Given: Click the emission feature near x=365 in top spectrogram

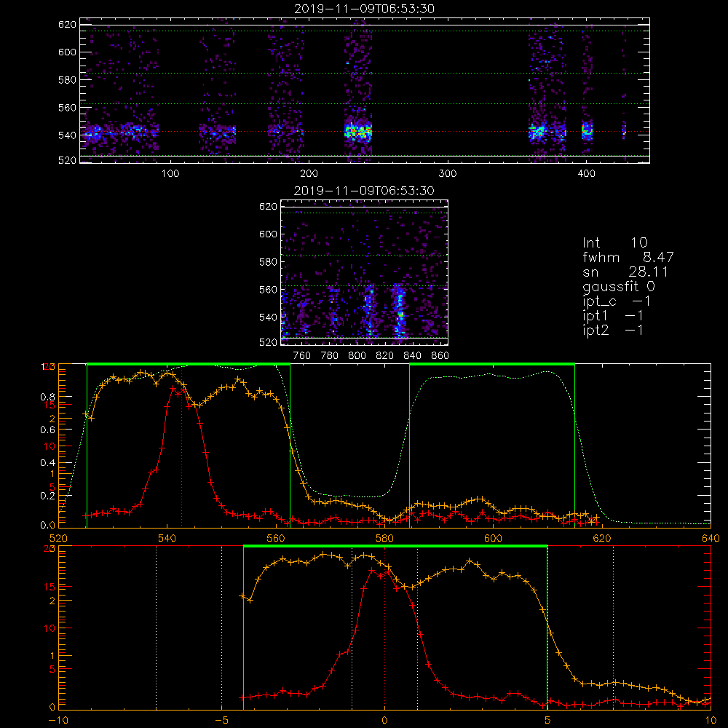Looking at the screenshot, I should click(x=538, y=132).
